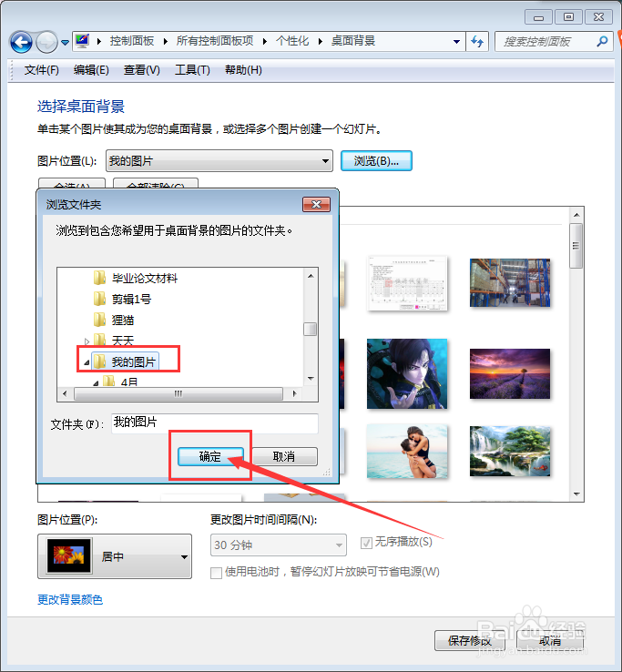Click wallpaper list scroll up arrow

click(x=576, y=215)
